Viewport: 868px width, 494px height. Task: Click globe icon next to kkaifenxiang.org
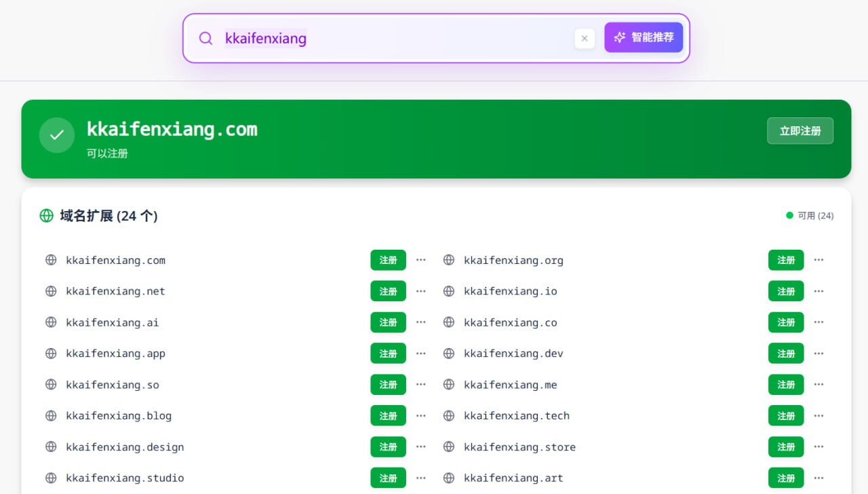[449, 260]
